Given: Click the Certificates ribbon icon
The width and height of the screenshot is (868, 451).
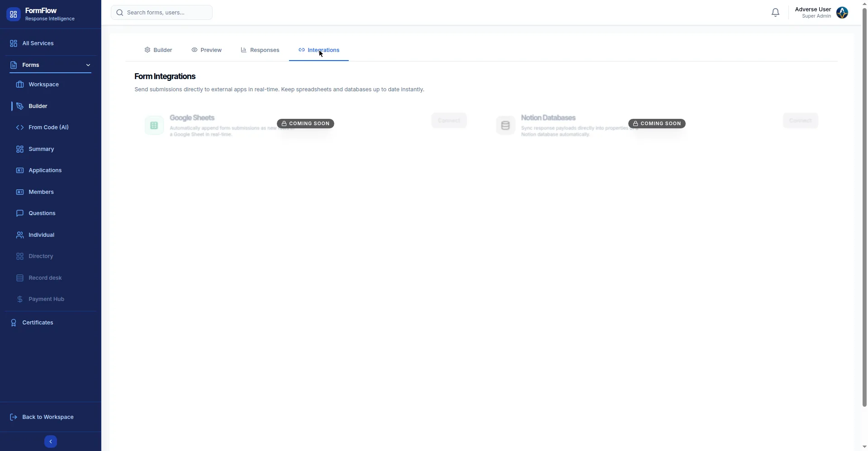Looking at the screenshot, I should pyautogui.click(x=14, y=323).
